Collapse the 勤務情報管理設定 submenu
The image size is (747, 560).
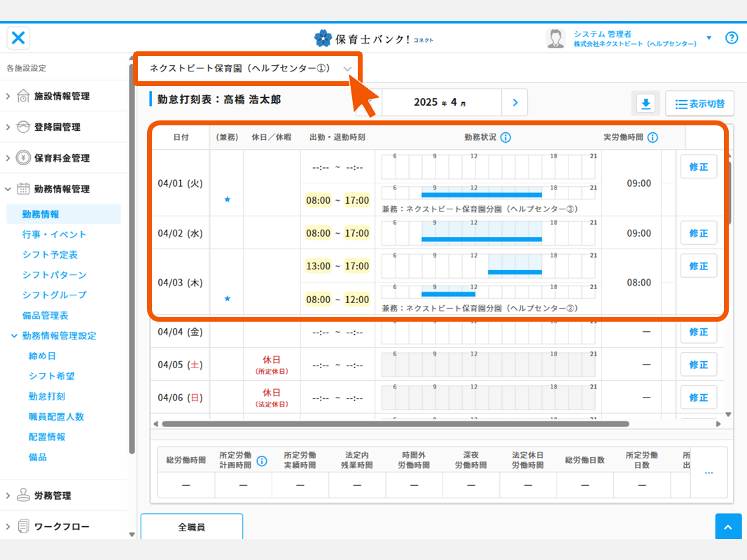(14, 336)
